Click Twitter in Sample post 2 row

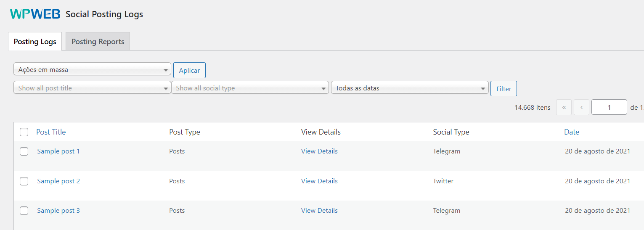click(x=443, y=181)
